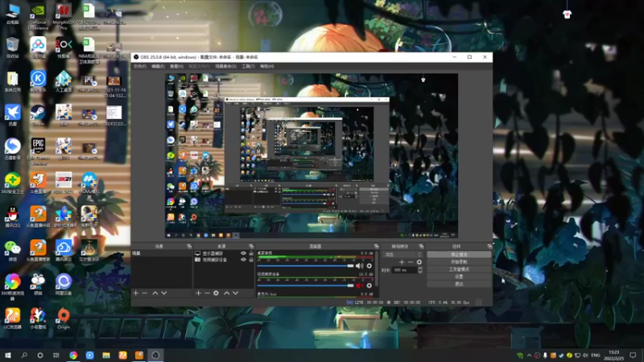Open OBS Settings button in Controls
The width and height of the screenshot is (644, 362).
[x=459, y=277]
